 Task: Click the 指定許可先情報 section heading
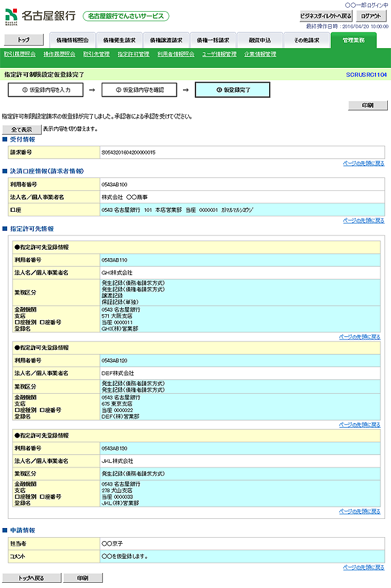(32, 229)
